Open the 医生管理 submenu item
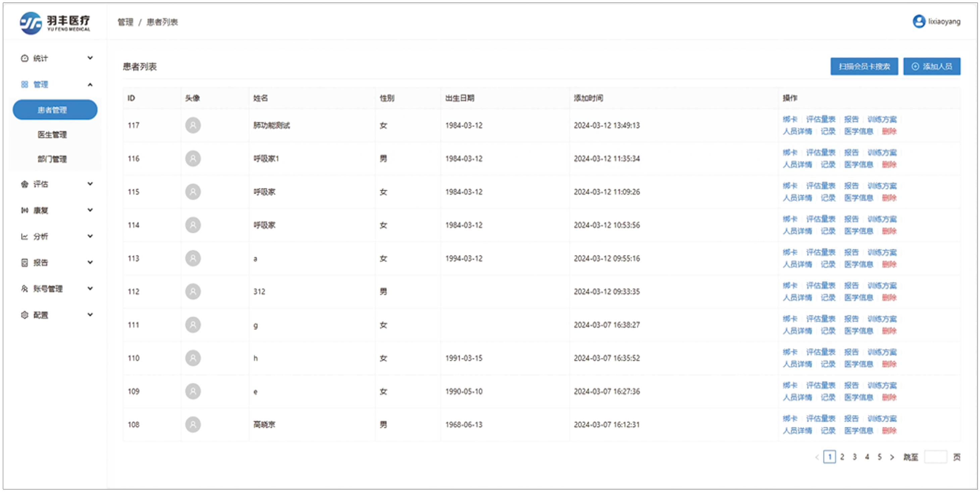Image resolution: width=980 pixels, height=492 pixels. (x=52, y=134)
